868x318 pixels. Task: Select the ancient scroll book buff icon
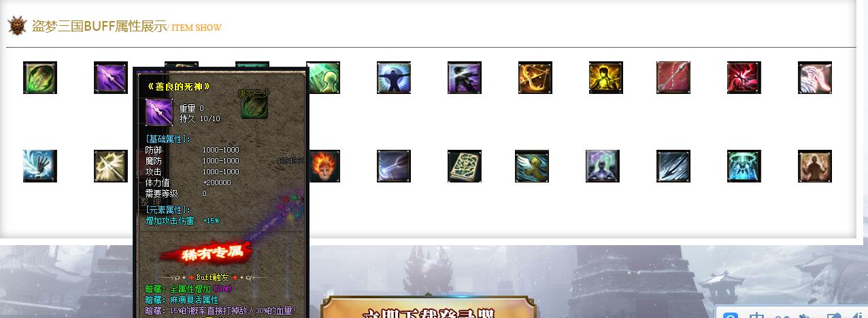coord(465,166)
